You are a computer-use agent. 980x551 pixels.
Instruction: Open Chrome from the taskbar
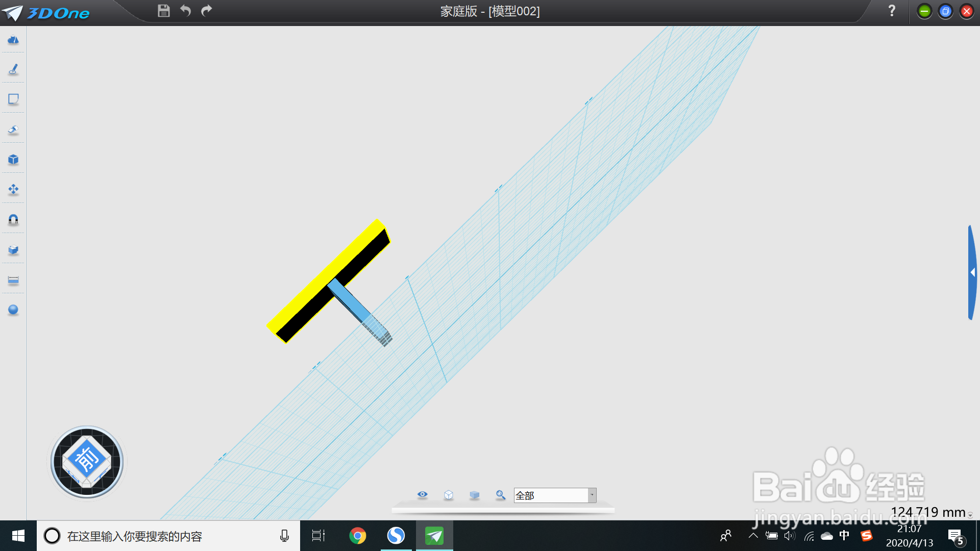click(x=357, y=536)
